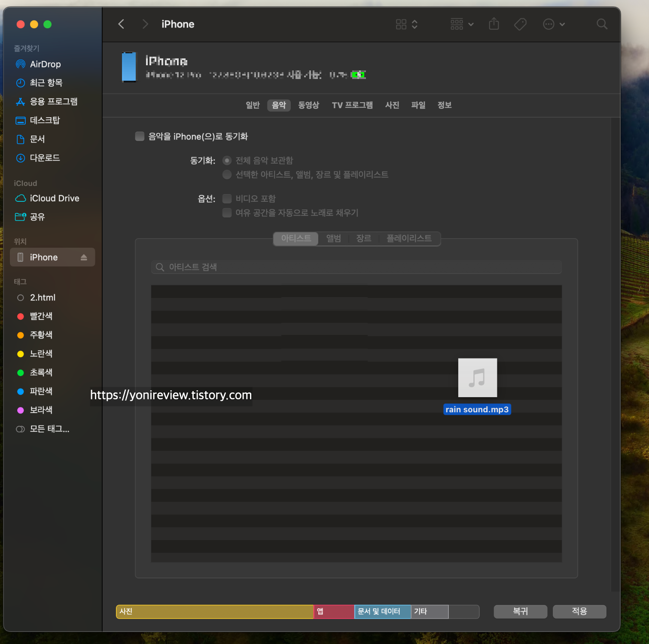The width and height of the screenshot is (649, 644).
Task: Enable 음악을 iPhone(으)로 동기화 checkbox
Action: 140,137
